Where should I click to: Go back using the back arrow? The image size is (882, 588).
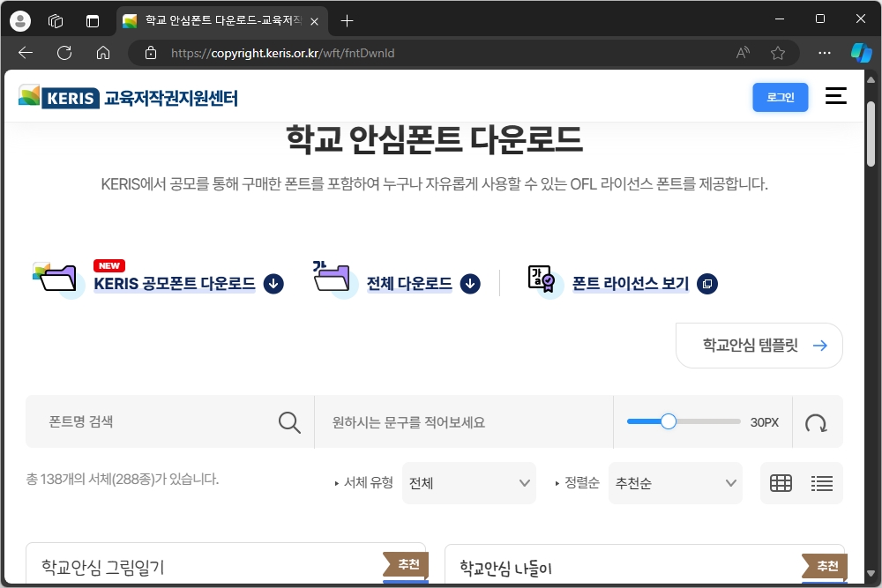click(x=26, y=53)
